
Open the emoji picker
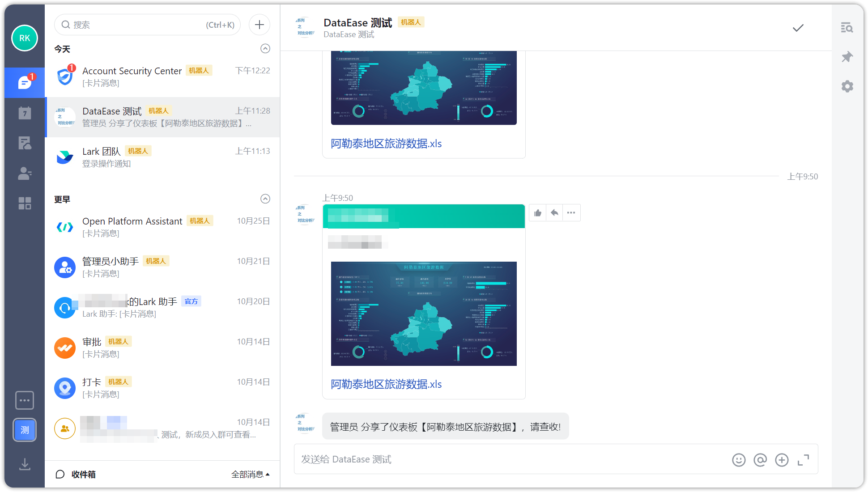[739, 460]
